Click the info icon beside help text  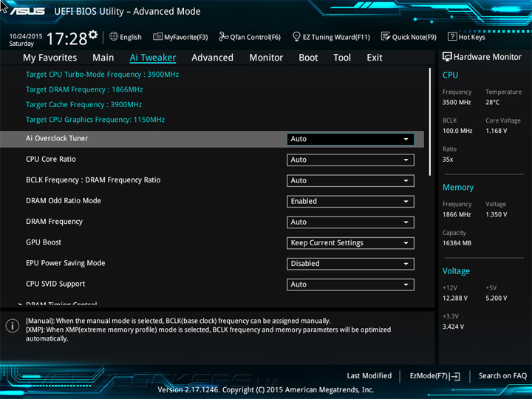click(x=13, y=326)
